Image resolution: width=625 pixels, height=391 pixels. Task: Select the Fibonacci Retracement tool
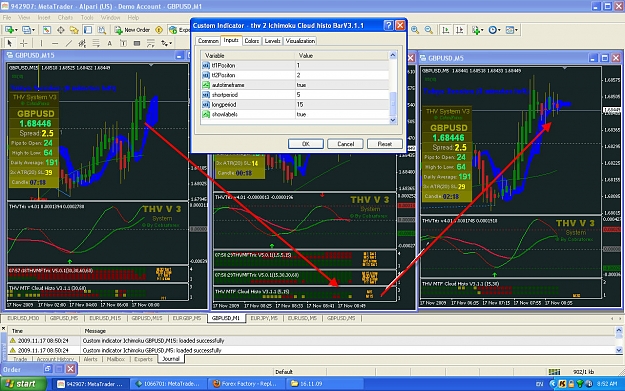[x=96, y=43]
